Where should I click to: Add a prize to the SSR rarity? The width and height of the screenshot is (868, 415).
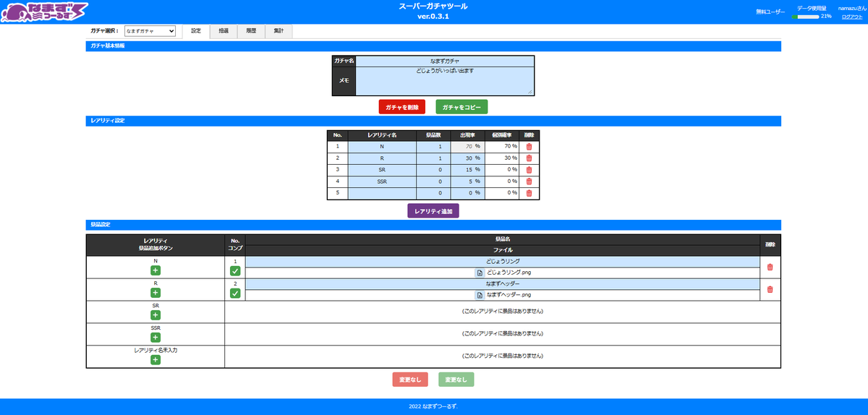tap(156, 338)
